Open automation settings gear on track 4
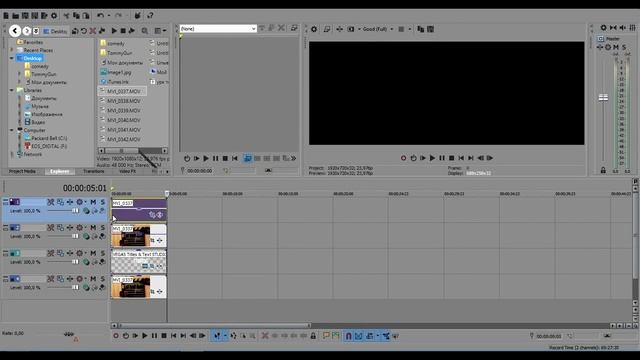 click(x=80, y=279)
